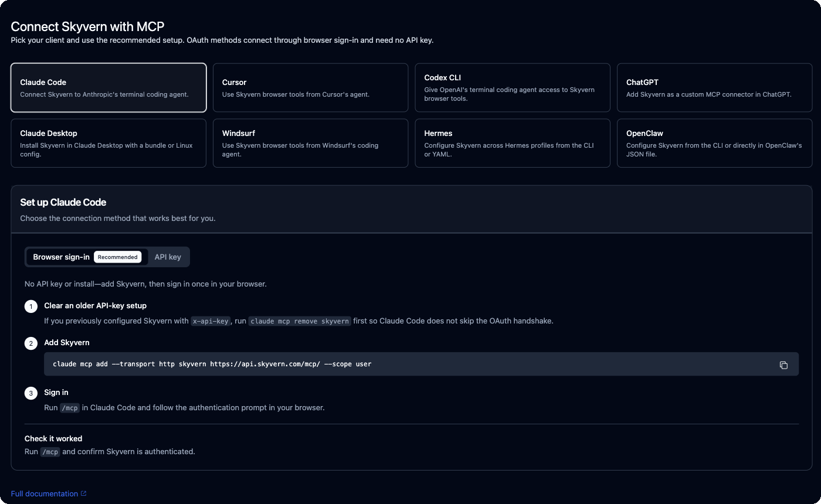Click the claude mcp remove skyvern code
The height and width of the screenshot is (504, 821).
[300, 321]
